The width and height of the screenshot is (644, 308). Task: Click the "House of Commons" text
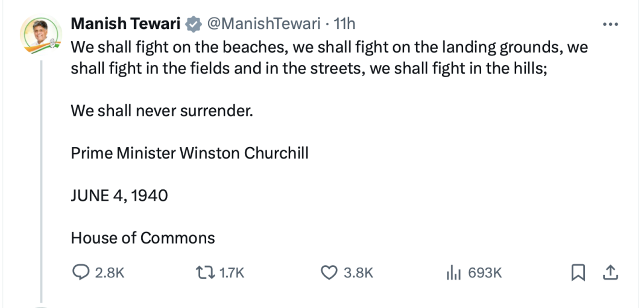point(143,238)
